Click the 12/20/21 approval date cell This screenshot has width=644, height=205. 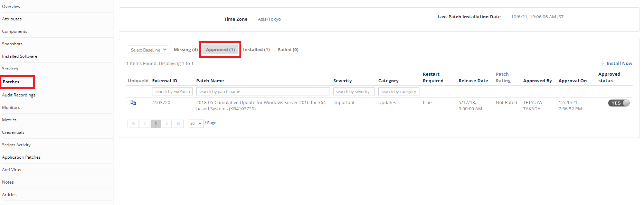coord(570,106)
